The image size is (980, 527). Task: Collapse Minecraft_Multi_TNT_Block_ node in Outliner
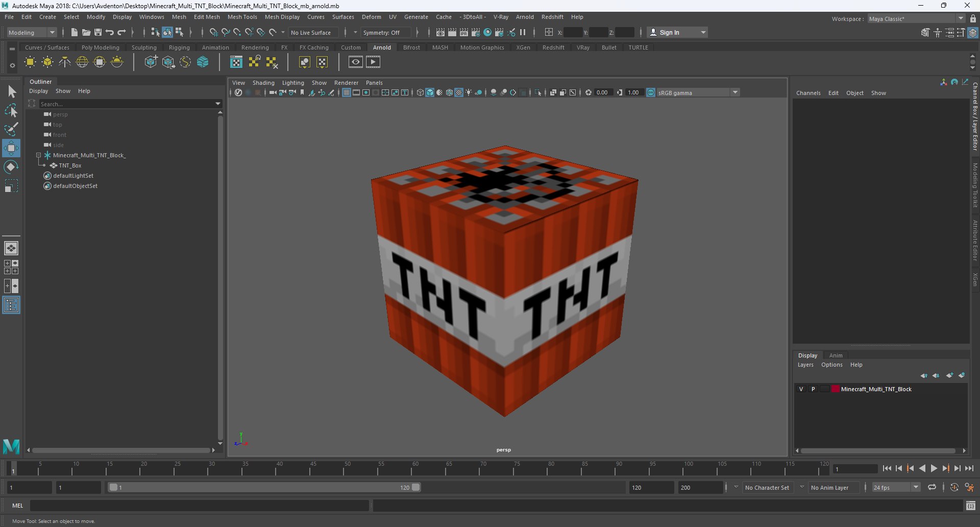point(38,155)
